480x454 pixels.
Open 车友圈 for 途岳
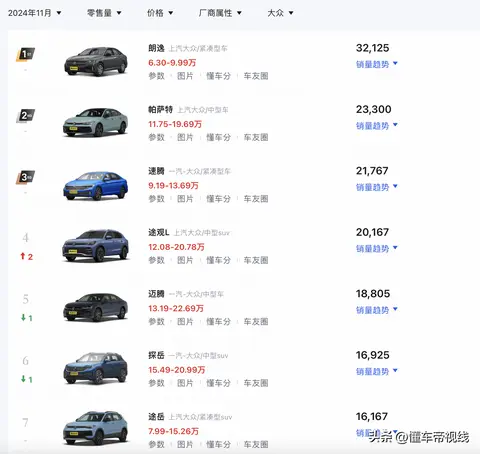coord(256,445)
